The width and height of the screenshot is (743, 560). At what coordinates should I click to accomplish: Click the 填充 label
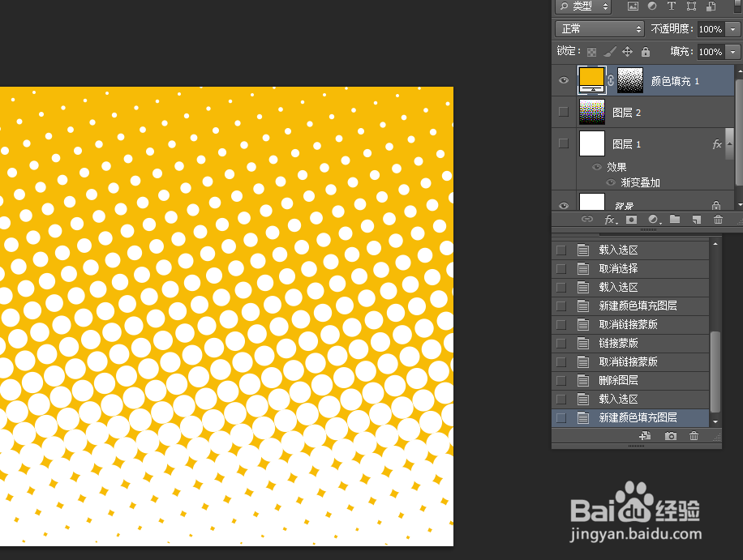click(682, 51)
